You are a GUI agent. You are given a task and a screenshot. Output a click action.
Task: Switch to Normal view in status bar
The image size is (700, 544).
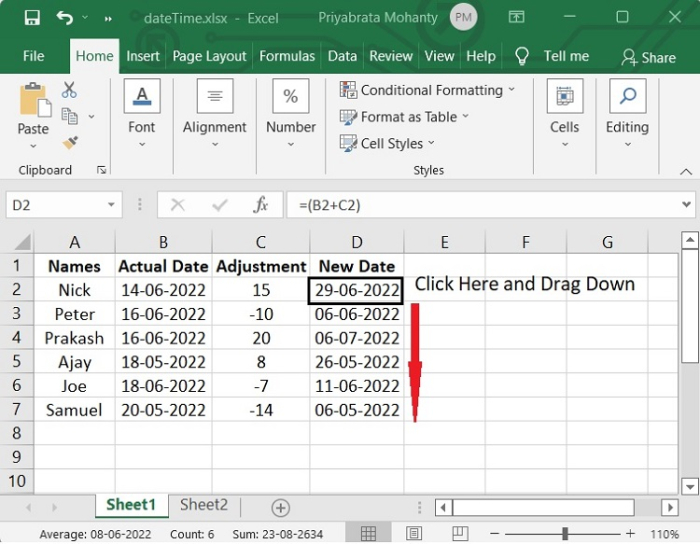click(368, 534)
